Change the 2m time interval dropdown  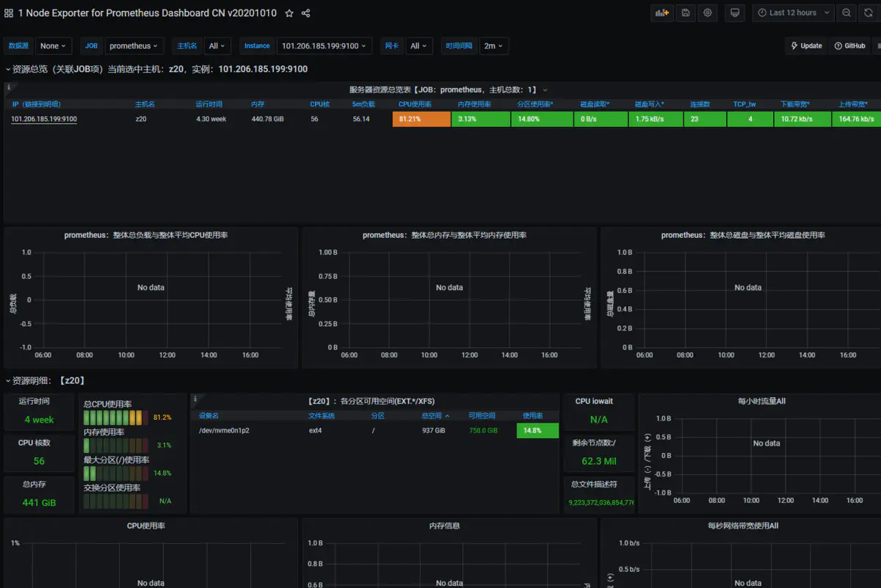(x=493, y=46)
